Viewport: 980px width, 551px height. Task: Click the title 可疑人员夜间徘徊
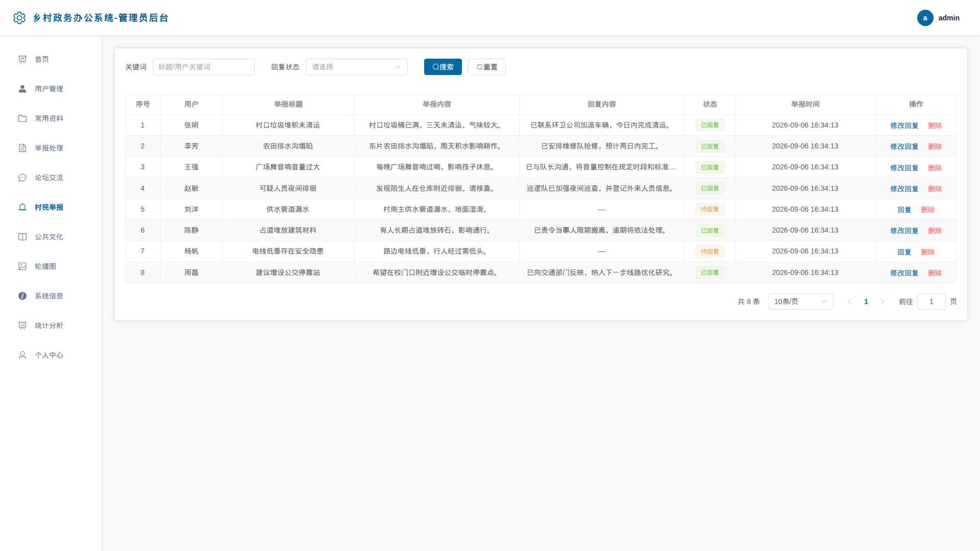pos(288,188)
